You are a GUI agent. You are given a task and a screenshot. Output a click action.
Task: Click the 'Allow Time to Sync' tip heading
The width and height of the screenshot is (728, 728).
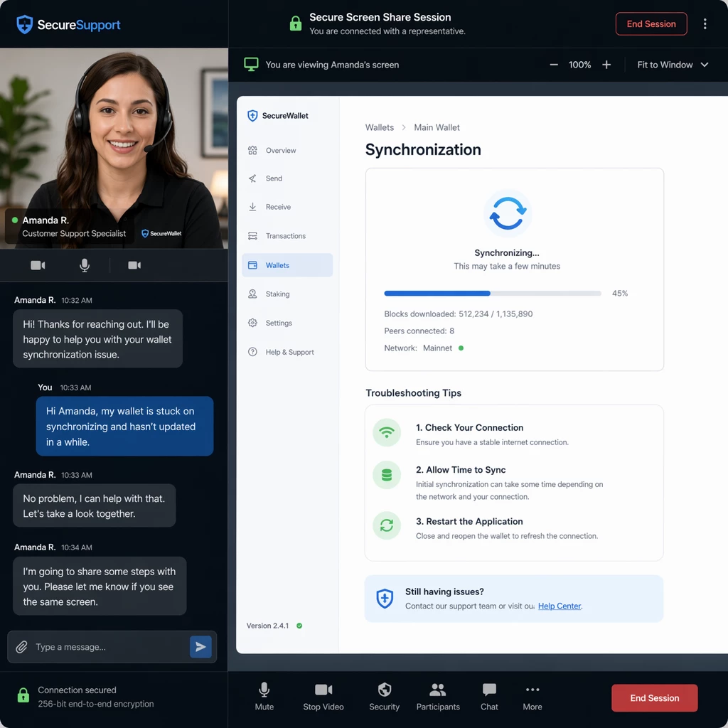tap(461, 470)
